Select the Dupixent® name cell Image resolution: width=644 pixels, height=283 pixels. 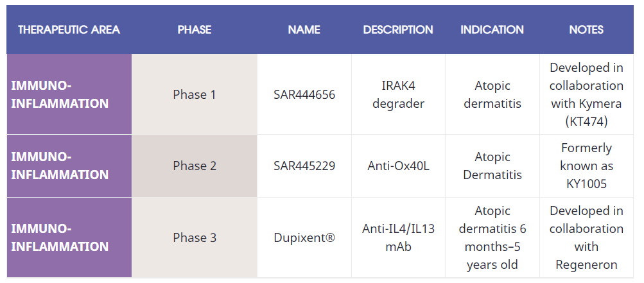tap(304, 237)
